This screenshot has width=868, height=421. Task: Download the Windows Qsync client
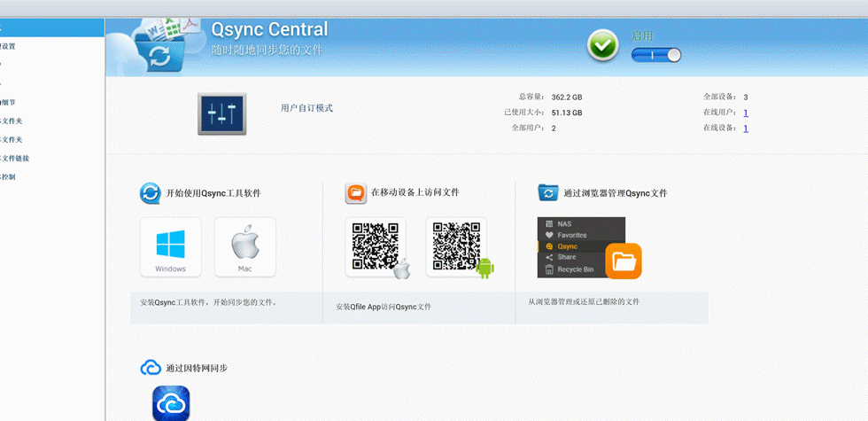pyautogui.click(x=170, y=247)
